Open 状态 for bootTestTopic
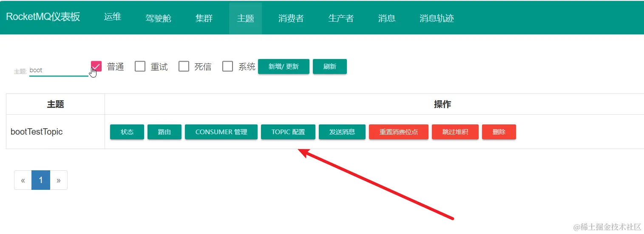 point(127,132)
